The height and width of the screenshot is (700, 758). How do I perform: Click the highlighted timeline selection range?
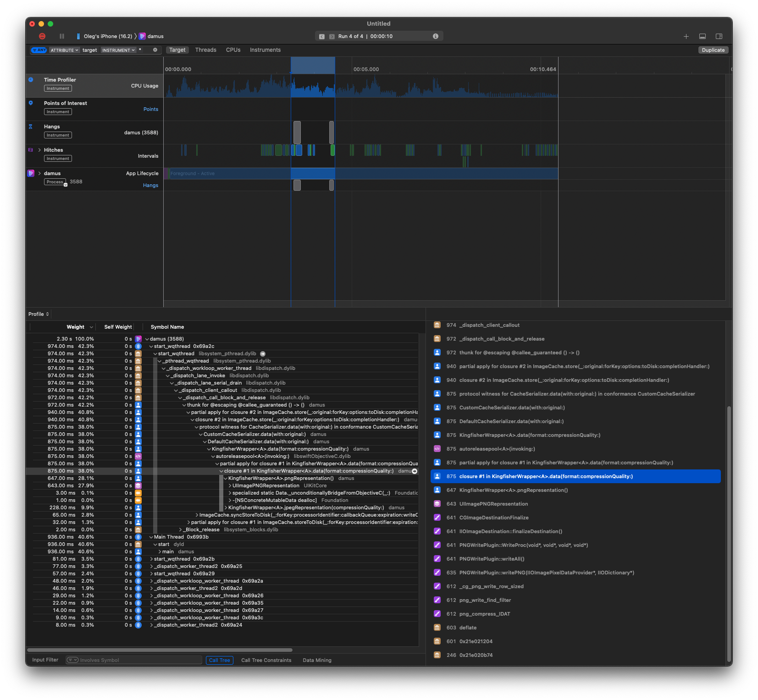[x=313, y=66]
